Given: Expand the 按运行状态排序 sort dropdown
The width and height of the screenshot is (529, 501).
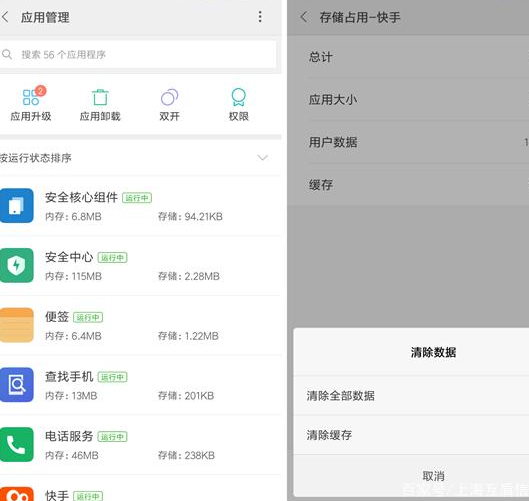Looking at the screenshot, I should coord(141,158).
